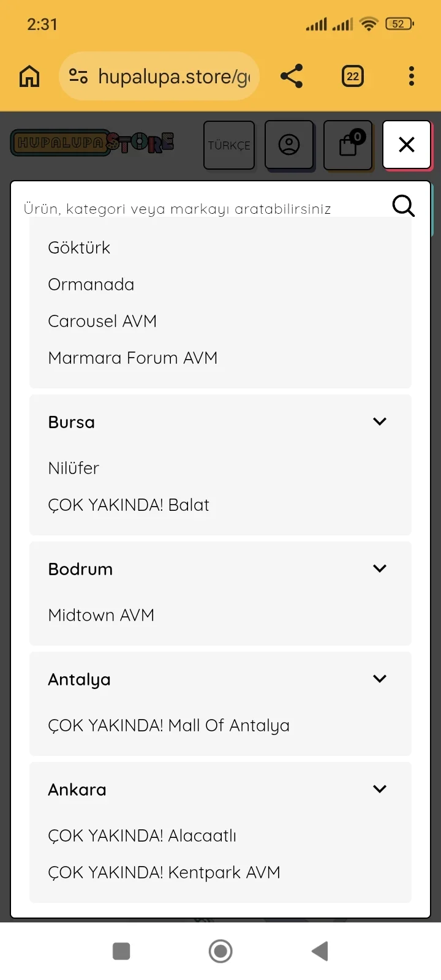Tap the search magnifier icon
441x980 pixels.
tap(403, 206)
